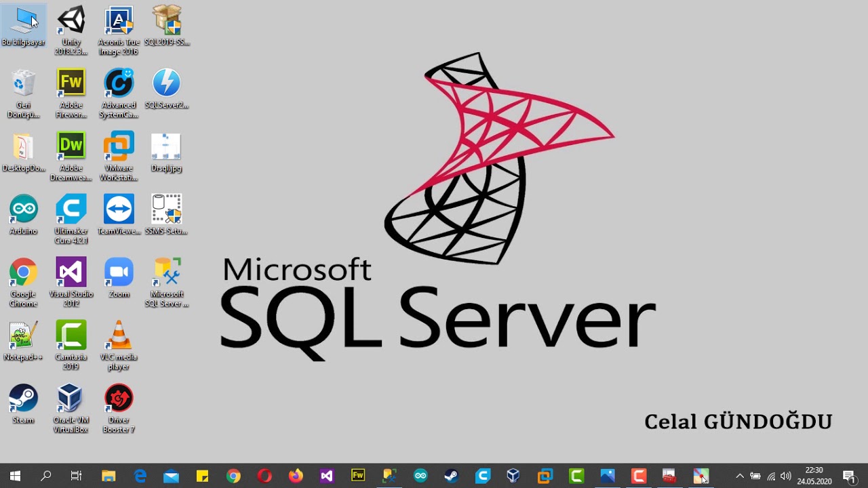
Task: Launch the Visual Studio 2012 desktop shortcut
Action: pos(71,283)
